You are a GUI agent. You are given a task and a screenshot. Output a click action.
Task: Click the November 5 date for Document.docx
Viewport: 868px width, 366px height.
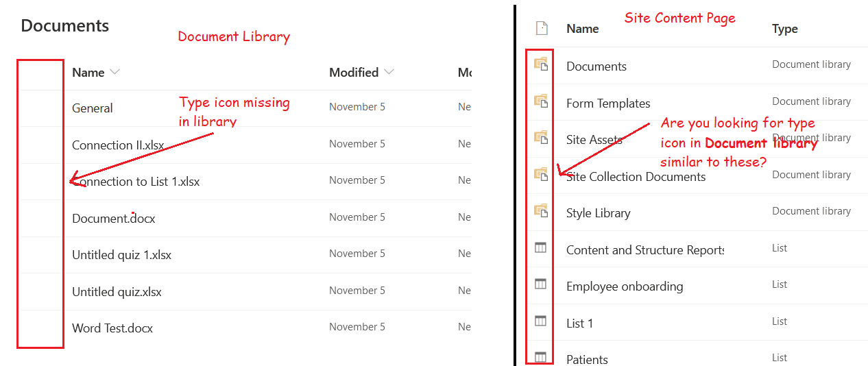pyautogui.click(x=357, y=217)
